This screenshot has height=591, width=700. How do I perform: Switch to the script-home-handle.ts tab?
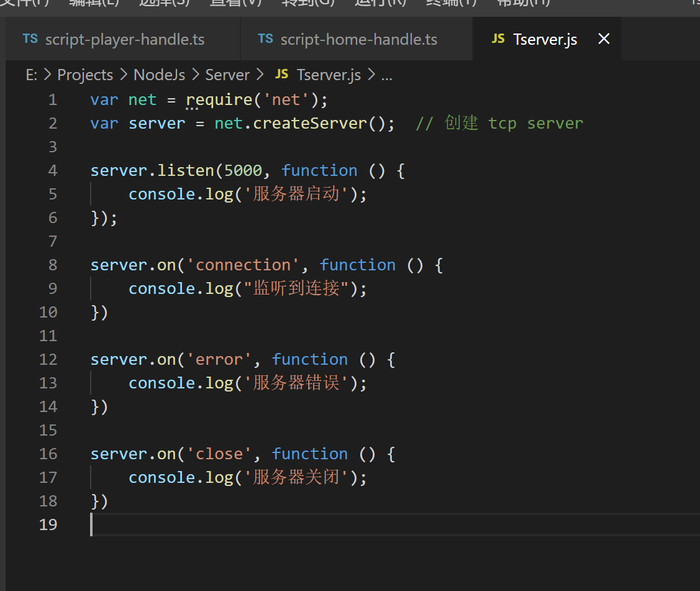pos(358,40)
